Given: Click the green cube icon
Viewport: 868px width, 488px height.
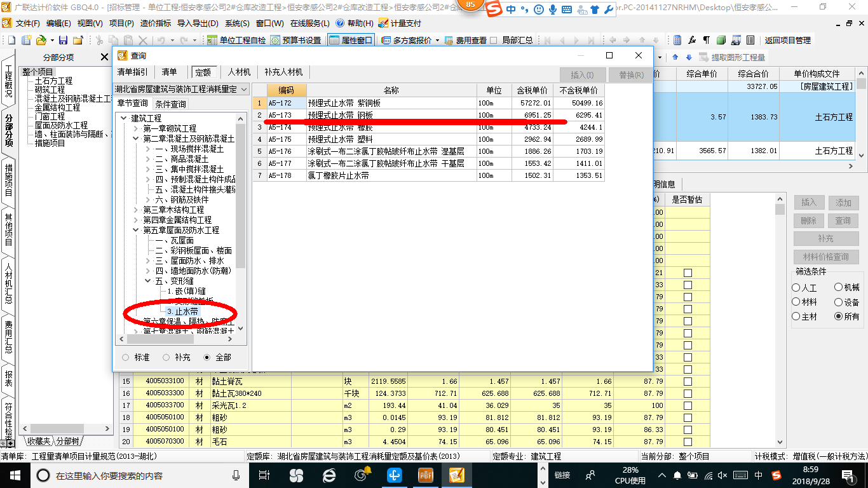Looking at the screenshot, I should tap(721, 40).
